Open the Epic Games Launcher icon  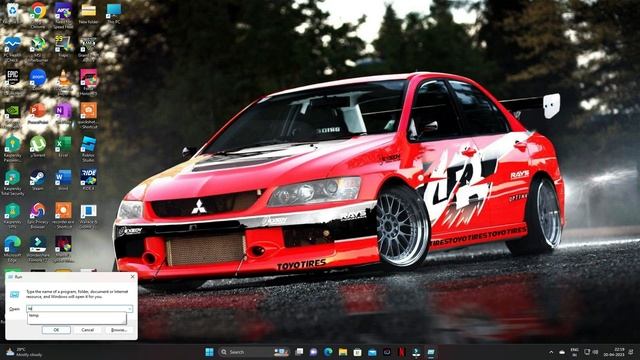point(12,82)
